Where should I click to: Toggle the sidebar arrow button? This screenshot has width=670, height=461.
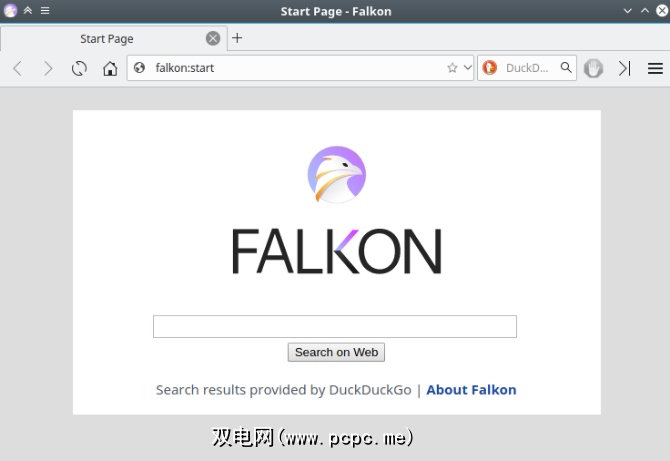(624, 68)
